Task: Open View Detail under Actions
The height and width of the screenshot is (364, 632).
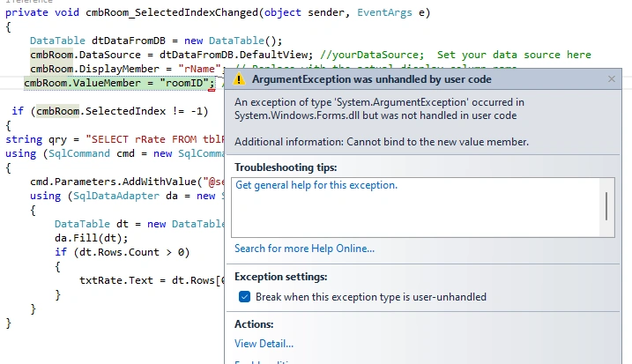Action: (x=264, y=344)
